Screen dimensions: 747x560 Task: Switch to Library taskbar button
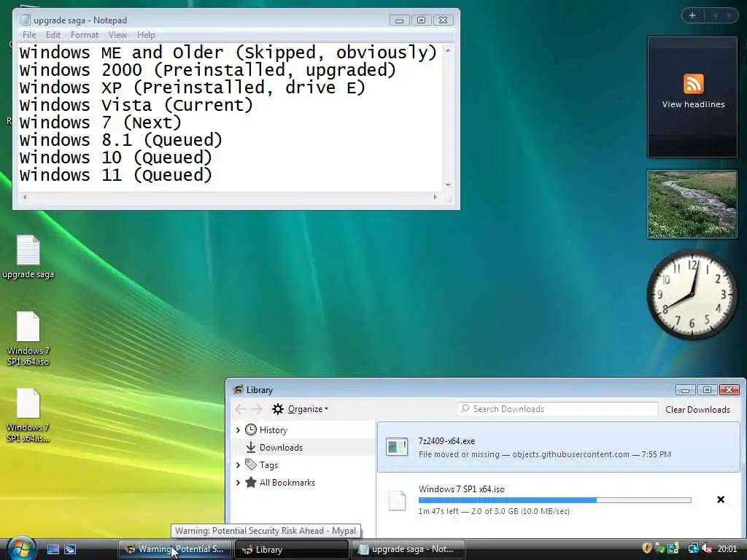pyautogui.click(x=292, y=549)
